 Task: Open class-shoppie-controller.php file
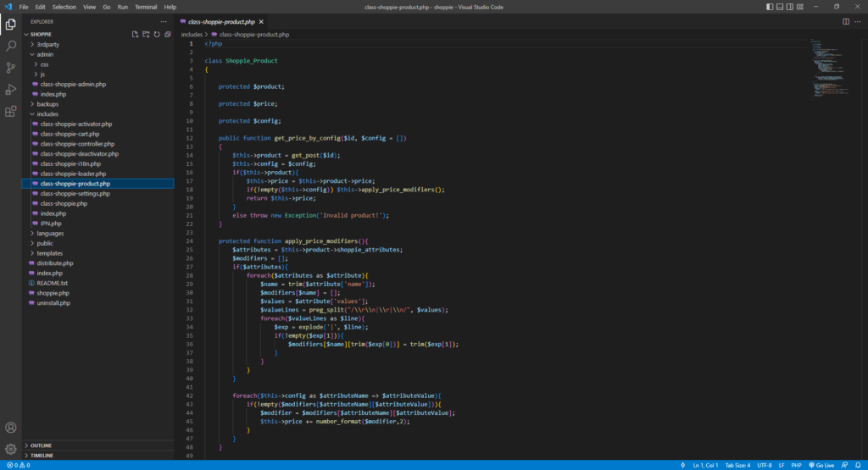(x=77, y=144)
